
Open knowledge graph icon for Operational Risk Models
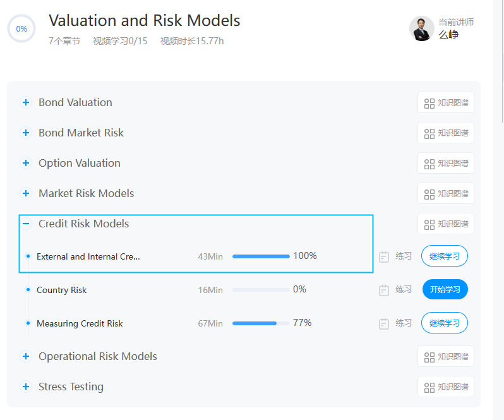(x=429, y=357)
